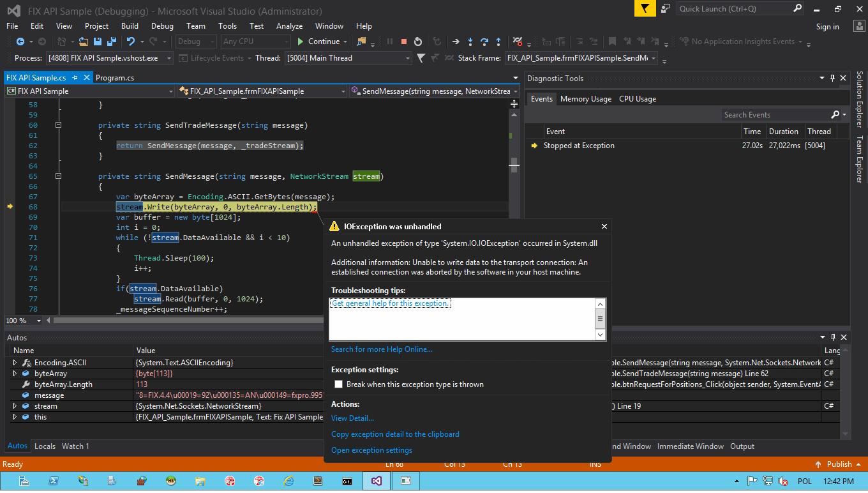Click Get general help for this exception link

pyautogui.click(x=390, y=303)
